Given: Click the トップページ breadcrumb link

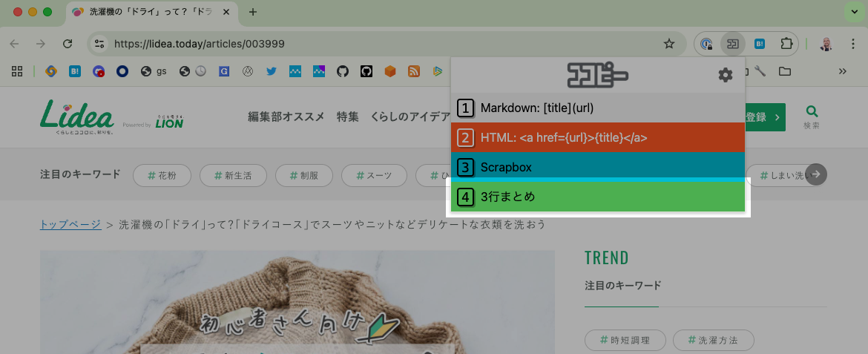Looking at the screenshot, I should coord(70,224).
